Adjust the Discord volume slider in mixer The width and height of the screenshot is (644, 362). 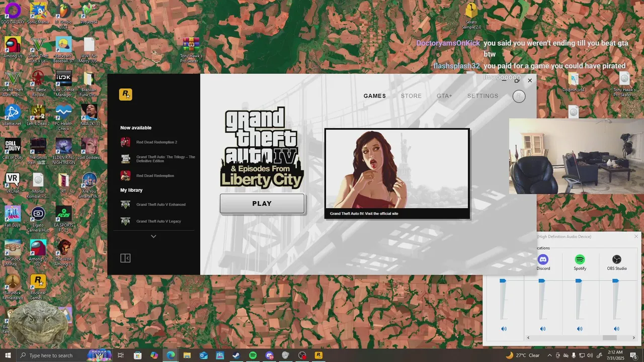[x=541, y=281]
